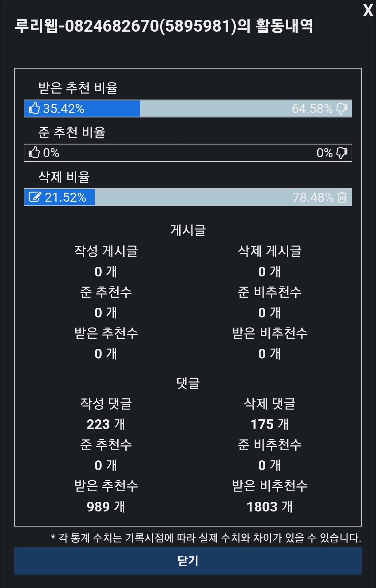Click thumbs-down icon beside 64.58%

(342, 109)
